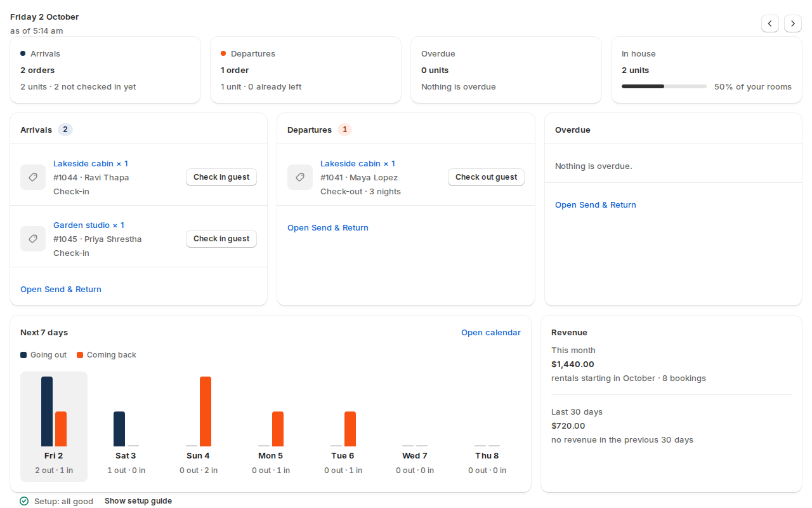This screenshot has height=508, width=812.
Task: Click the Departures count badge '1'
Action: pos(344,130)
